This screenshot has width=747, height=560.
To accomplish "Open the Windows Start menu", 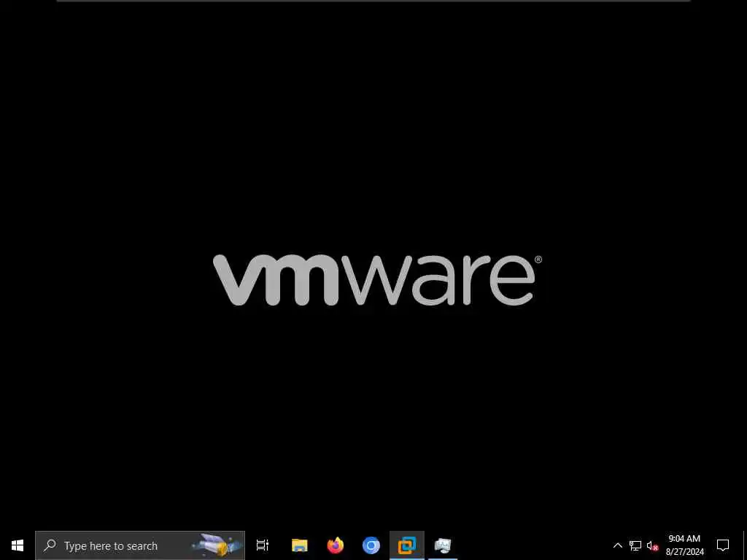I will (x=18, y=545).
